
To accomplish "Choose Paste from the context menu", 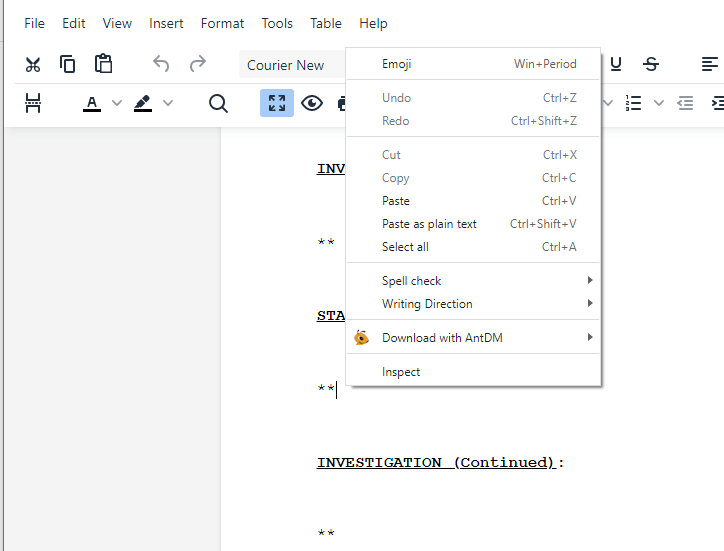I will click(473, 201).
